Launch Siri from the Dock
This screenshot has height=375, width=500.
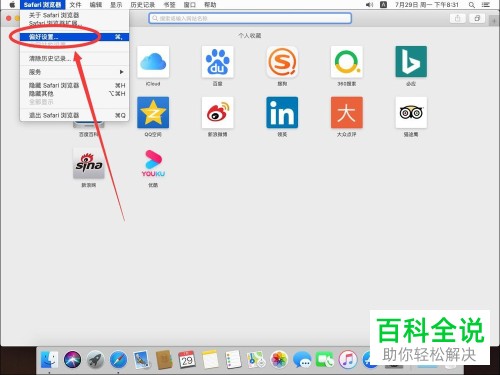coord(72,360)
